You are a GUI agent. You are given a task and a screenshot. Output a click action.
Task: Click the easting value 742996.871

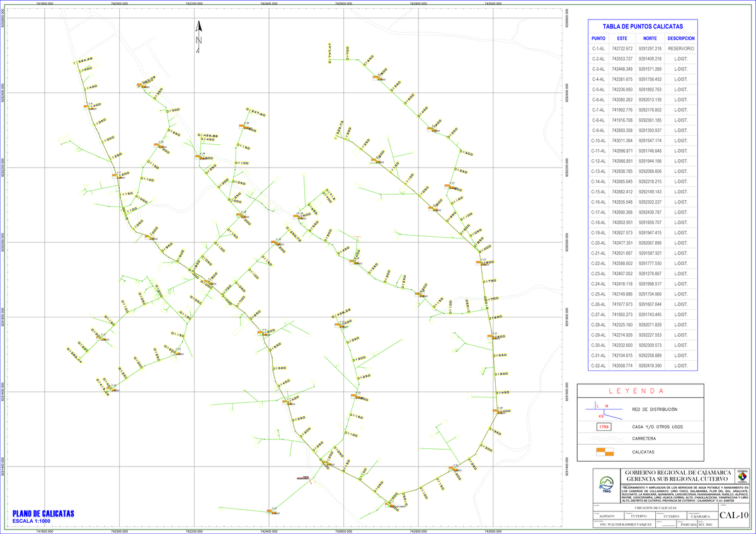click(x=622, y=151)
